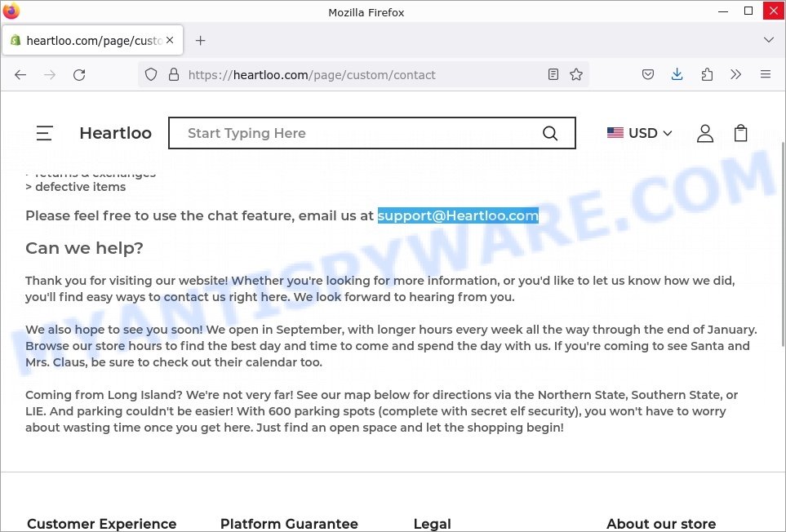The height and width of the screenshot is (532, 786).
Task: Open the Downloads panel
Action: click(x=677, y=74)
